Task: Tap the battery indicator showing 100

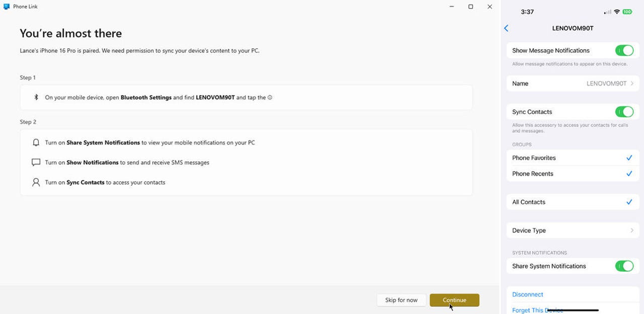Action: coord(627,12)
